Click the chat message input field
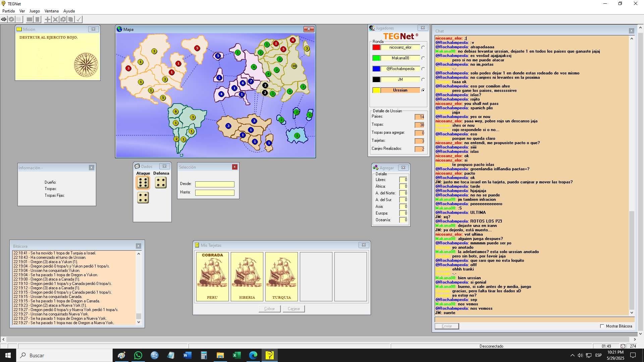The image size is (644, 362). tap(535, 320)
